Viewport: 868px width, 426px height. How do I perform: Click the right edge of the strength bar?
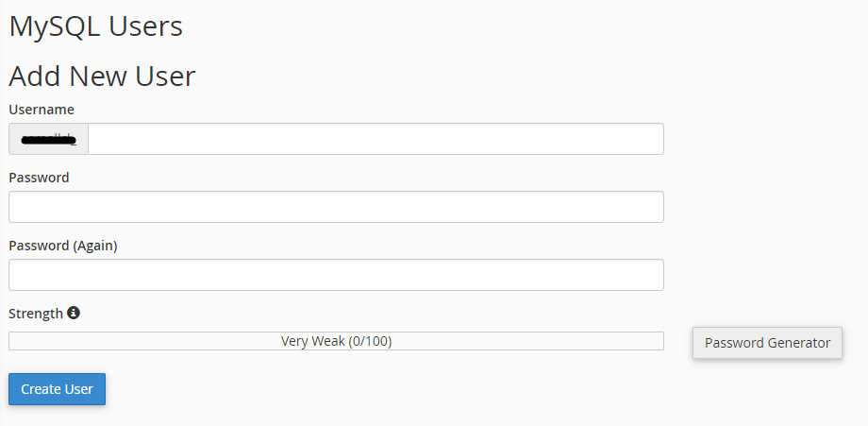[x=660, y=341]
